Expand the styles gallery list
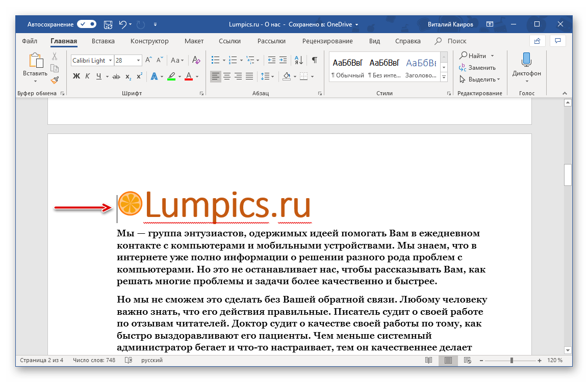The height and width of the screenshot is (382, 588). [x=444, y=77]
